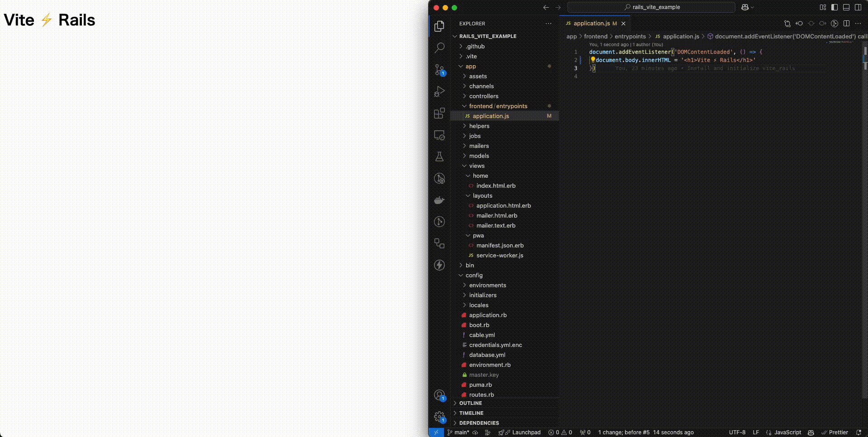This screenshot has height=437, width=868.
Task: Open errors and warnings count in status bar
Action: pos(560,432)
